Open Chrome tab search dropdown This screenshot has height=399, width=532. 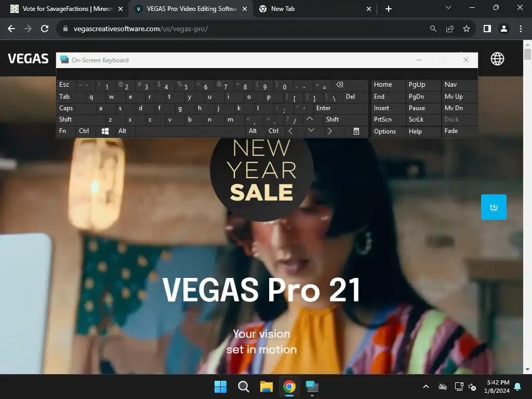pos(448,7)
